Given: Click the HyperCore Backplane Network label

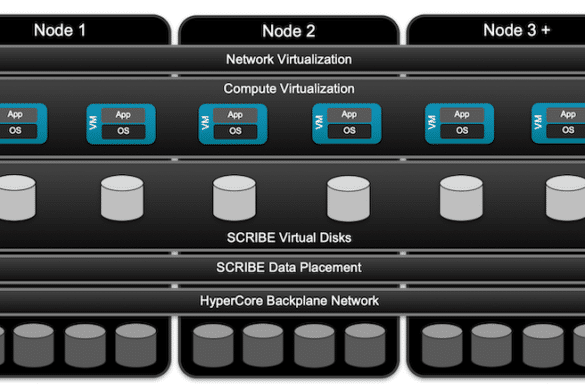Looking at the screenshot, I should click(x=289, y=300).
